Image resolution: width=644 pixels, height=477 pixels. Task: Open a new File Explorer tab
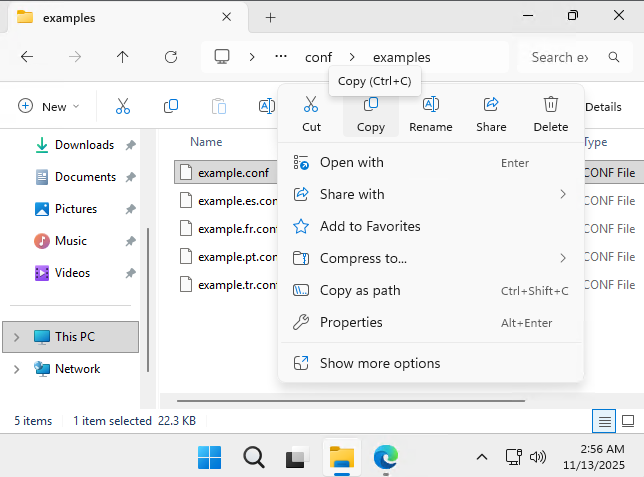click(x=270, y=17)
